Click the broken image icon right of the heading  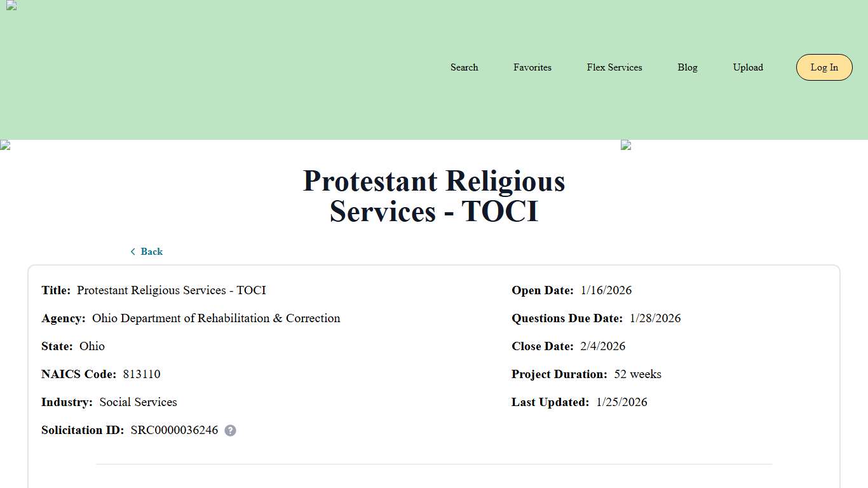(625, 145)
